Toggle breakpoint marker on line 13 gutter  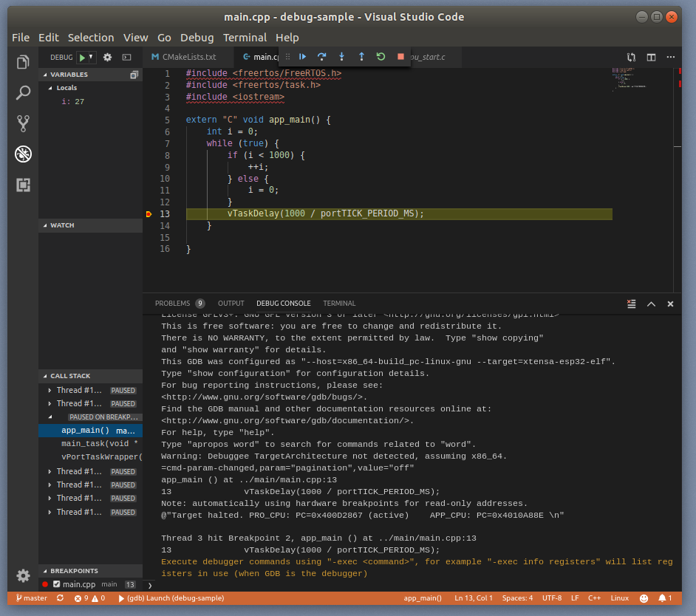coord(149,214)
